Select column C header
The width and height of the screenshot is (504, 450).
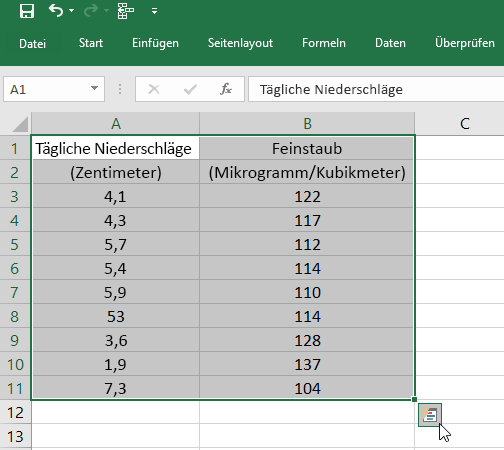(465, 124)
